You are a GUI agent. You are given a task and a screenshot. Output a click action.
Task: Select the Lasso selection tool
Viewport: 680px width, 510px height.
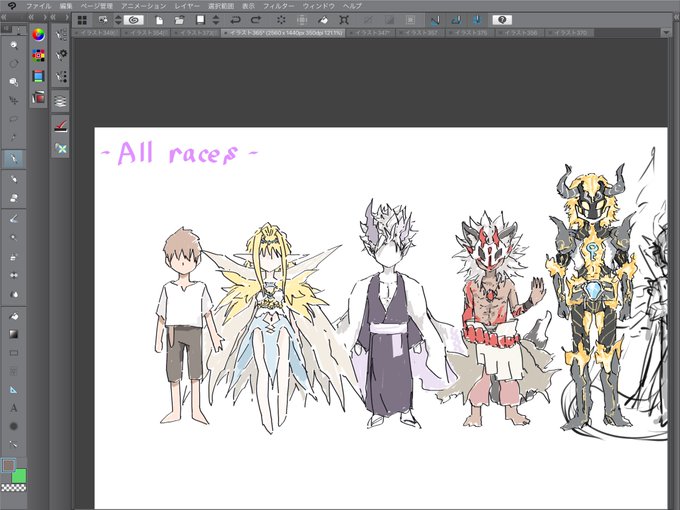(14, 119)
